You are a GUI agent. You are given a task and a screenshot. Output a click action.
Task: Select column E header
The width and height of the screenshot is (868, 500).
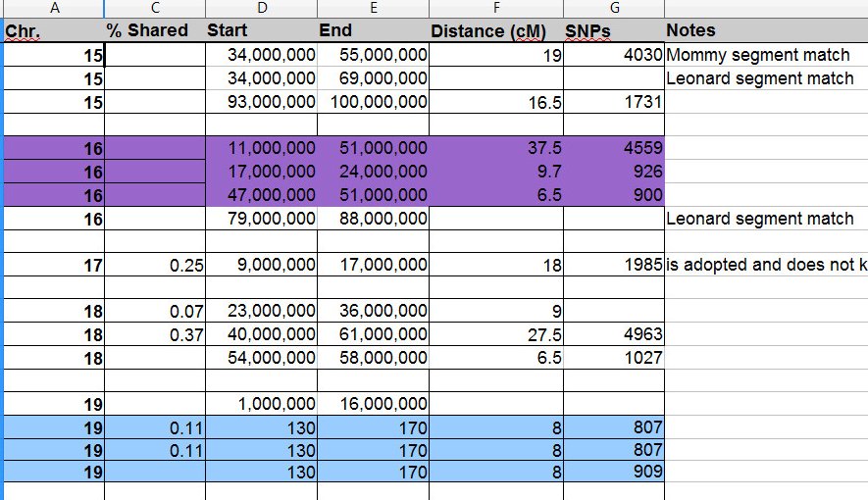[x=373, y=8]
